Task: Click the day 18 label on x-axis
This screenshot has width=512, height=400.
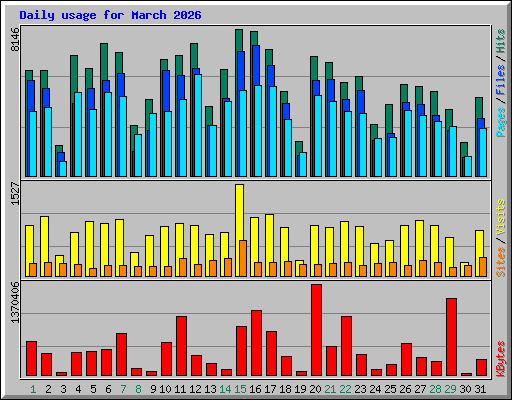Action: point(285,389)
